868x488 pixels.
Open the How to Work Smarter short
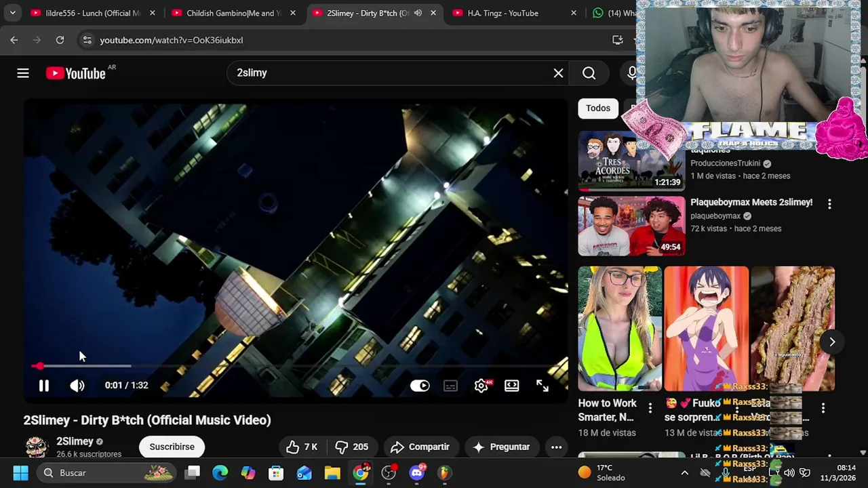(619, 329)
